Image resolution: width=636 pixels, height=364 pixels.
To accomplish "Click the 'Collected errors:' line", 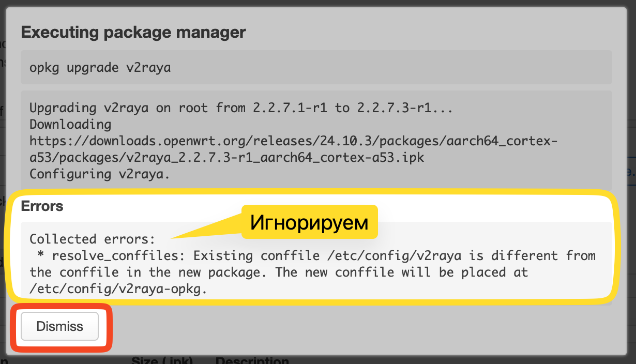I will pos(93,239).
